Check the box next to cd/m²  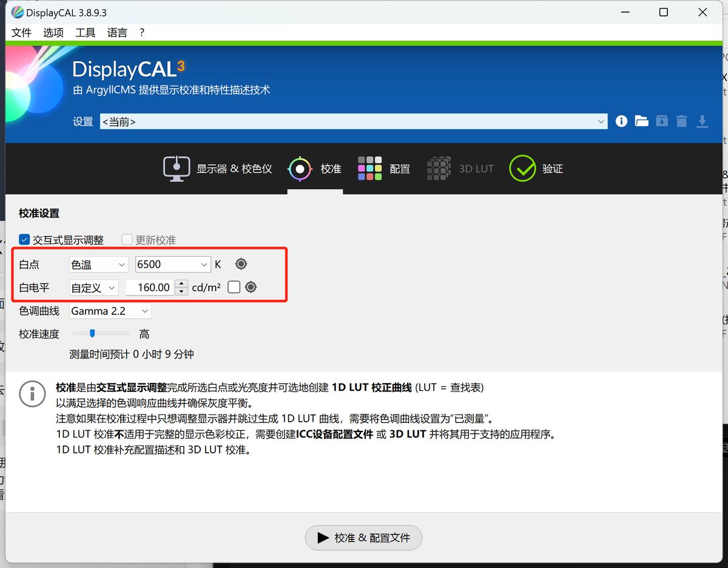click(x=234, y=286)
